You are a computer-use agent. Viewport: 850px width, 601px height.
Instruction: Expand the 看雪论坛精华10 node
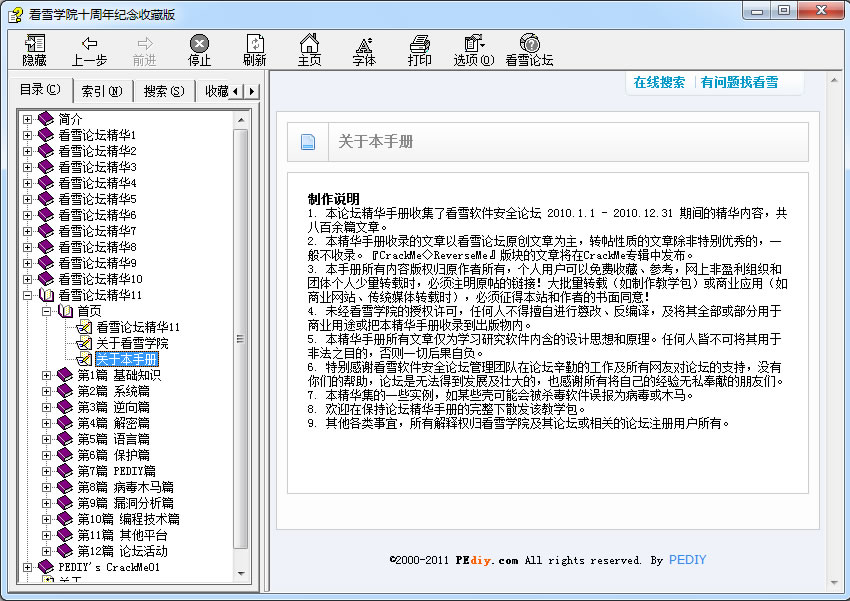(x=28, y=279)
